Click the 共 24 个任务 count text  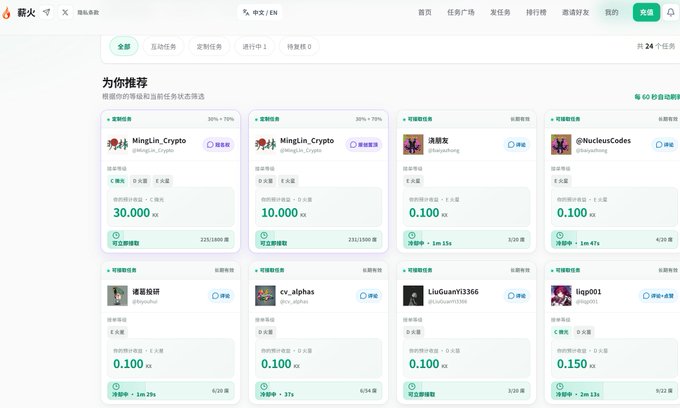tap(656, 46)
